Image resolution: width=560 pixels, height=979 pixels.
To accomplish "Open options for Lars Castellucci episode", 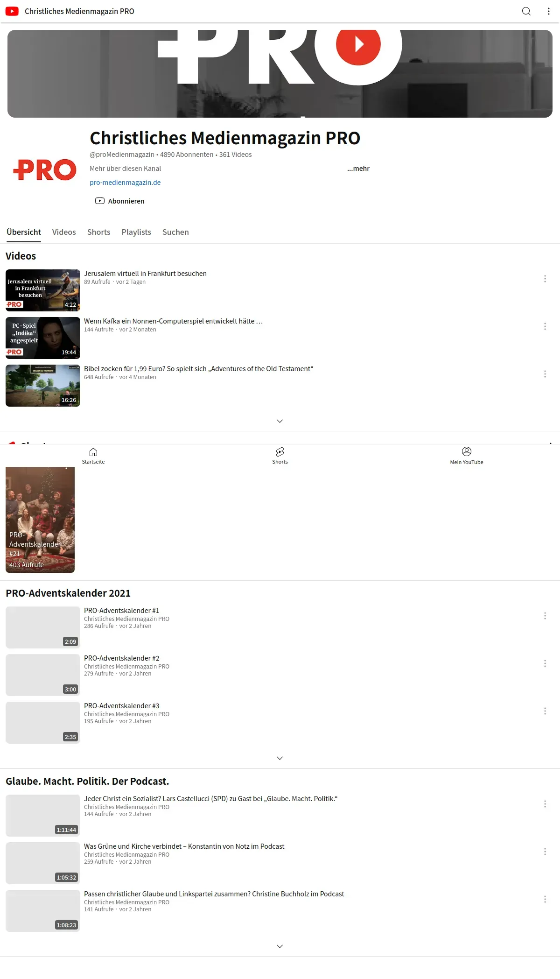I will pyautogui.click(x=545, y=804).
